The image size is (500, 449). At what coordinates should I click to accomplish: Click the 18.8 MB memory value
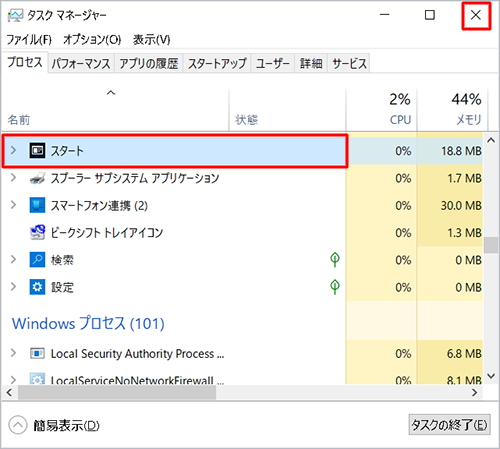tap(461, 151)
